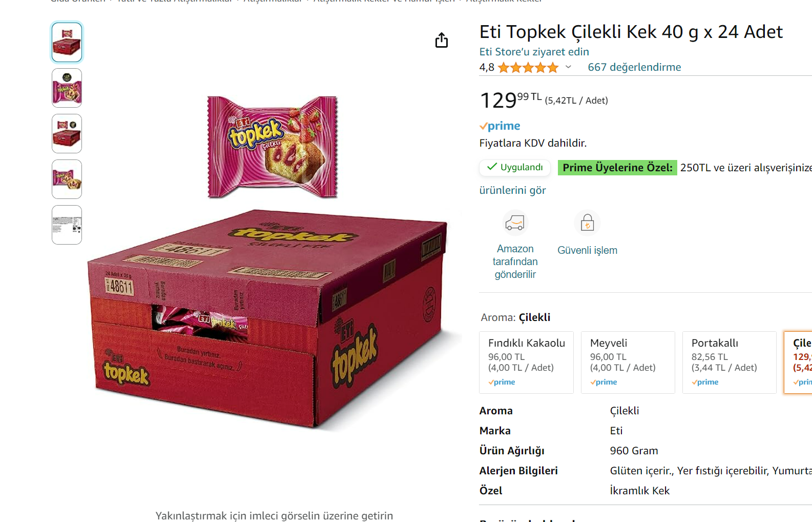Screen dimensions: 812x522
Task: Select the first product thumbnail
Action: (x=67, y=42)
